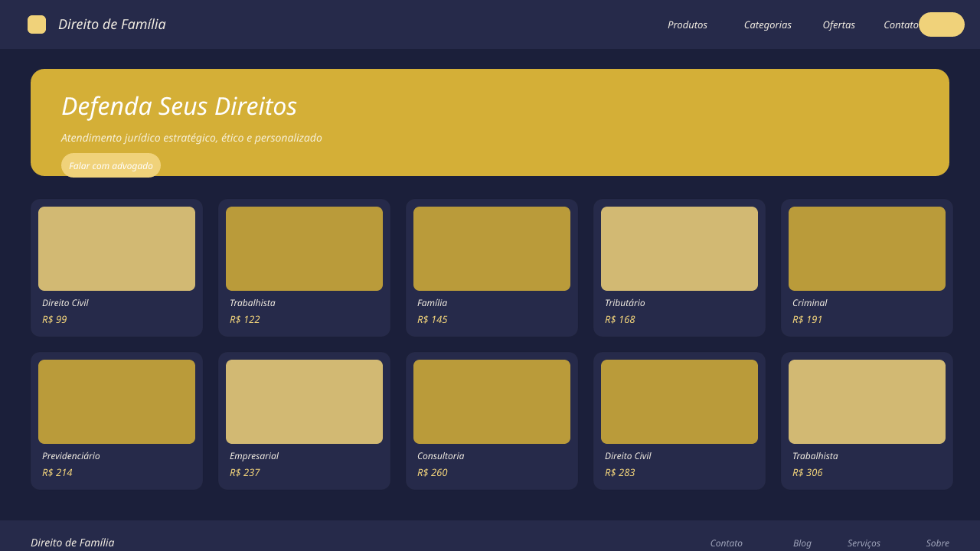Open the Trabalhista R$ 122 card image
Viewport: 980px width, 551px height.
[304, 249]
